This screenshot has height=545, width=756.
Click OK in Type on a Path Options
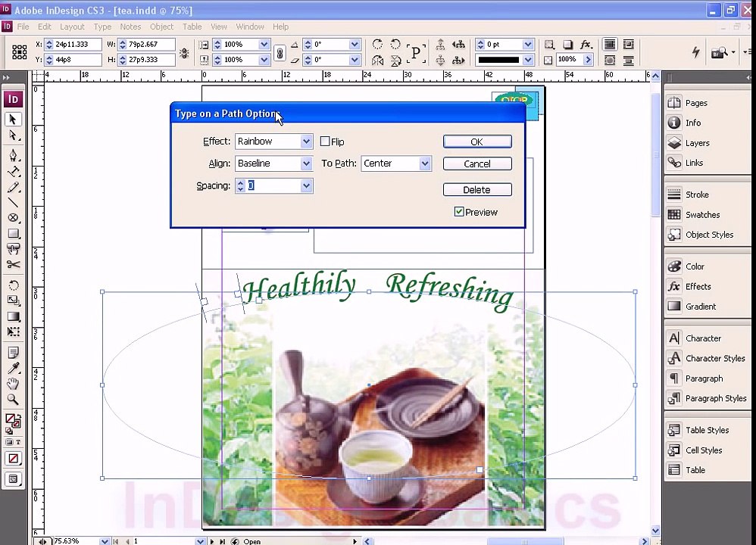(x=476, y=142)
